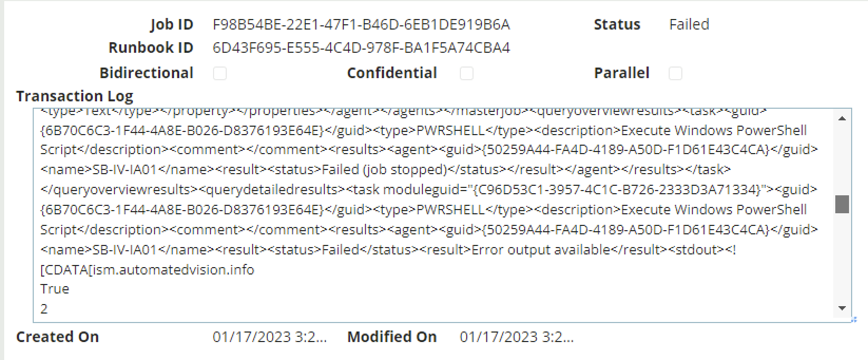
Task: Toggle the Confidential checkbox
Action: tap(467, 73)
